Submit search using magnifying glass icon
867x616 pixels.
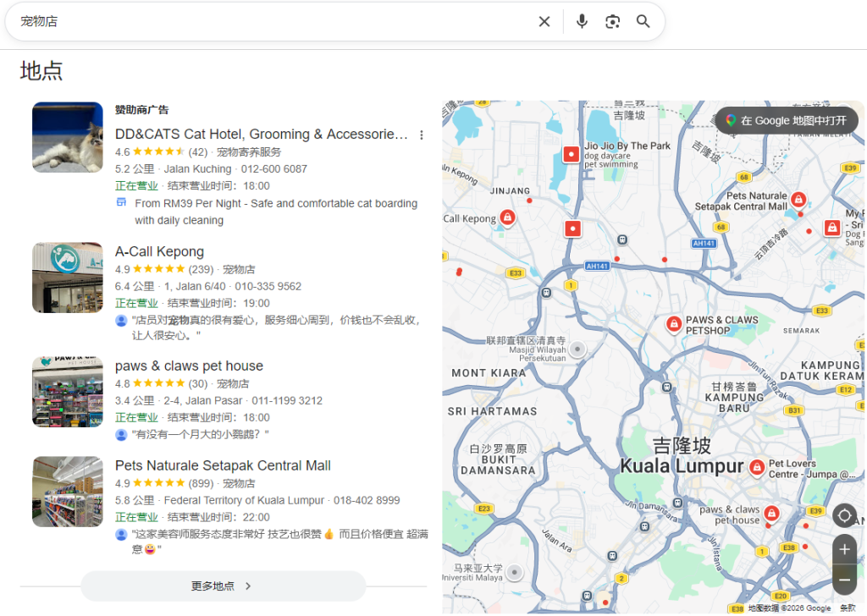pyautogui.click(x=643, y=21)
